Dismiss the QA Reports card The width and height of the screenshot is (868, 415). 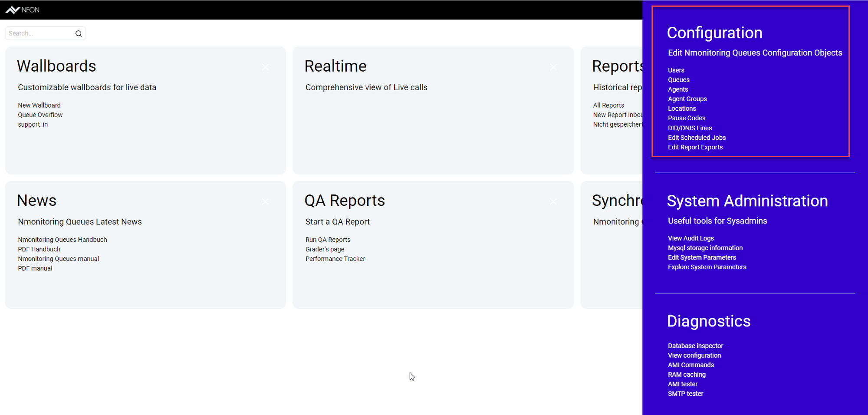click(553, 201)
